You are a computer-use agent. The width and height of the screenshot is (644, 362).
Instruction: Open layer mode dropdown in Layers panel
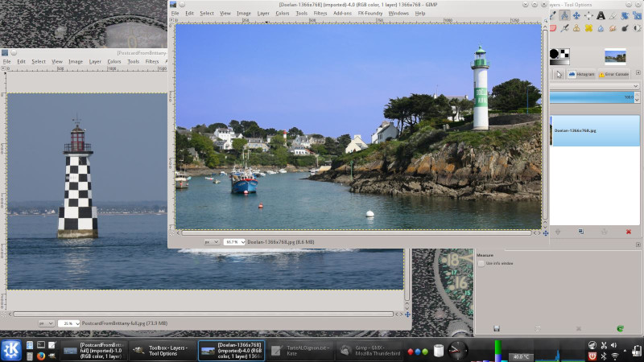pos(594,86)
